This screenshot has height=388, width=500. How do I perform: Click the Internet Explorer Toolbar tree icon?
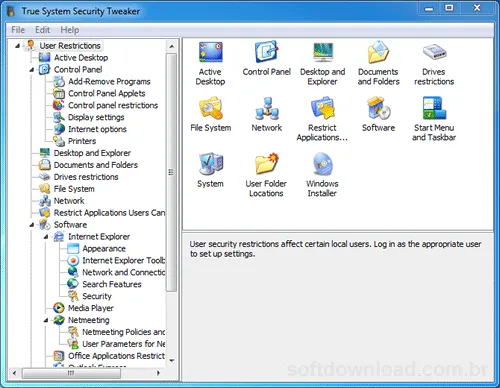(73, 260)
